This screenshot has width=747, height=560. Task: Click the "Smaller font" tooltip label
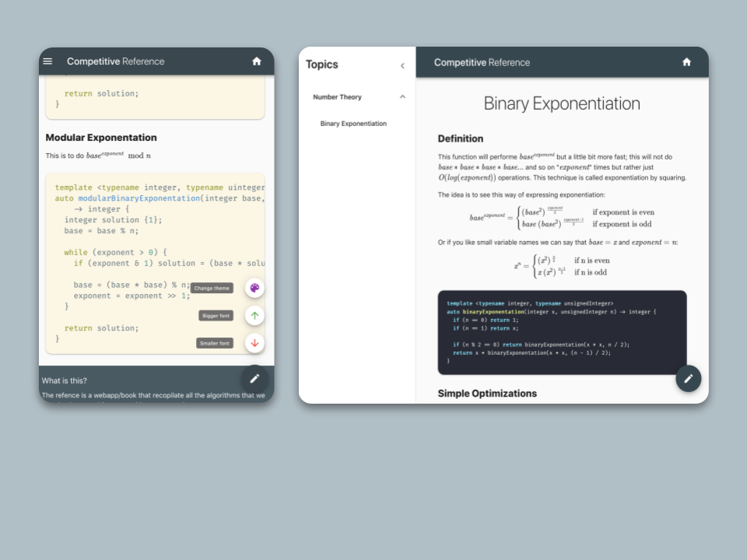click(x=215, y=343)
